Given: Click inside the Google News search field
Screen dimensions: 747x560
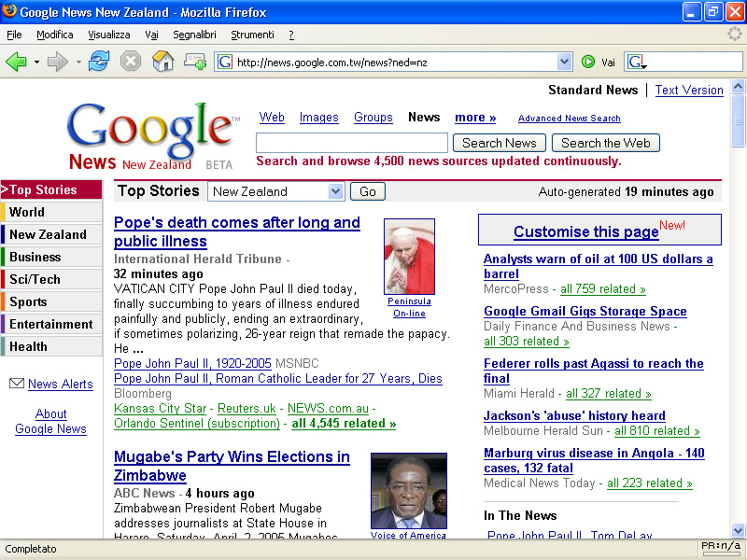Looking at the screenshot, I should click(352, 143).
